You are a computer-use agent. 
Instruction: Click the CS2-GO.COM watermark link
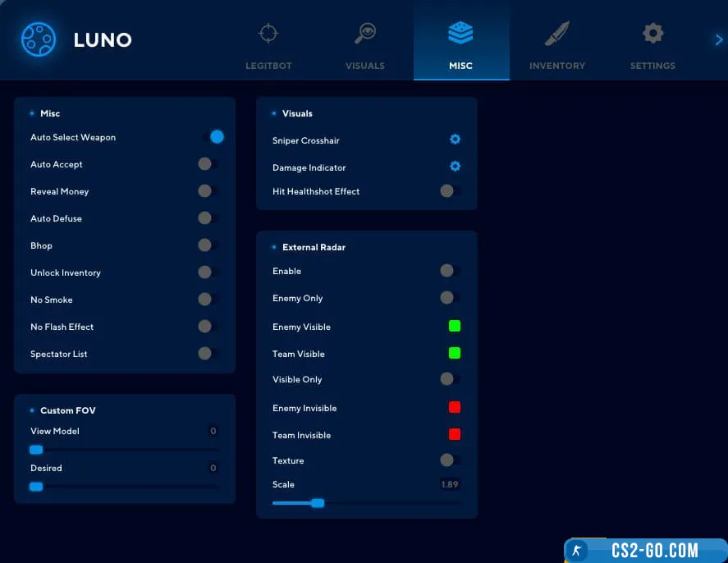pos(645,550)
